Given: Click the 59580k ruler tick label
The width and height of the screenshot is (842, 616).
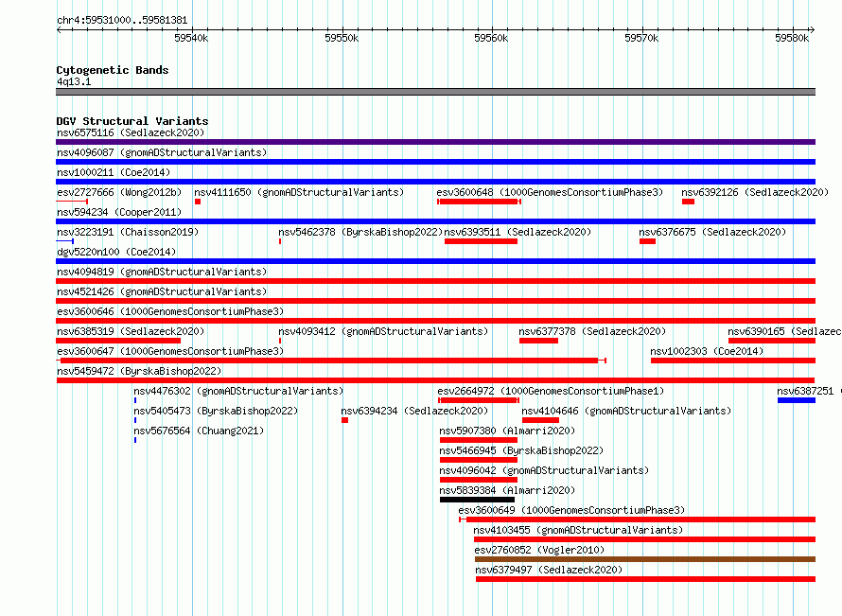Looking at the screenshot, I should pos(792,38).
